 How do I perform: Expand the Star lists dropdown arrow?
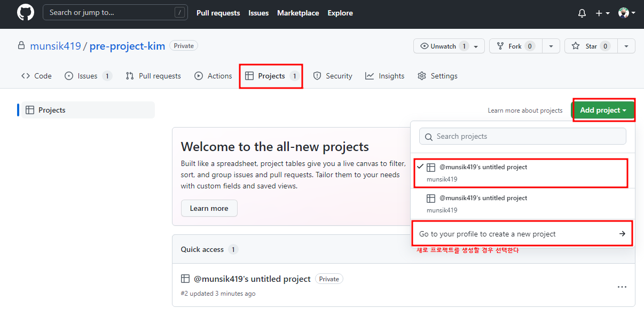(x=626, y=46)
